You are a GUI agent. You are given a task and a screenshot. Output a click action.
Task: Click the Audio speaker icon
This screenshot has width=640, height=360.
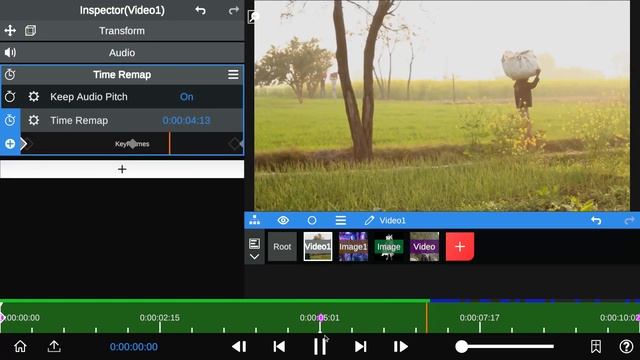pyautogui.click(x=10, y=53)
